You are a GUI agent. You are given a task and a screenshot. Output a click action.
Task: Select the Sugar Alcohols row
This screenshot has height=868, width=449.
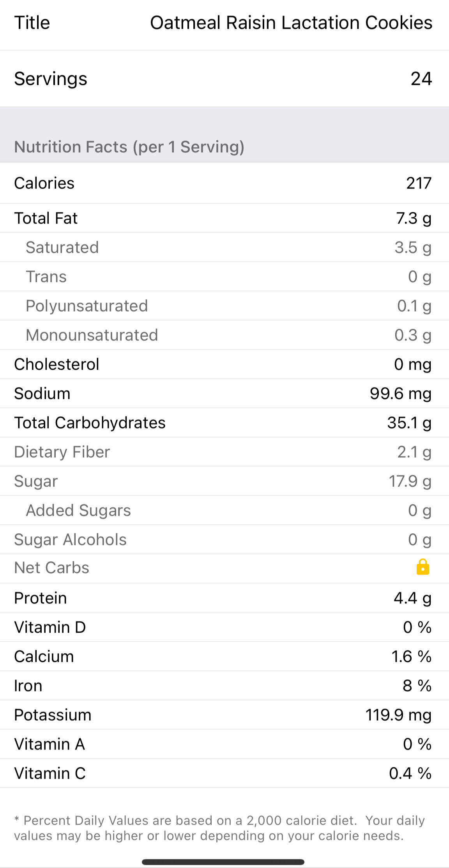point(224,540)
